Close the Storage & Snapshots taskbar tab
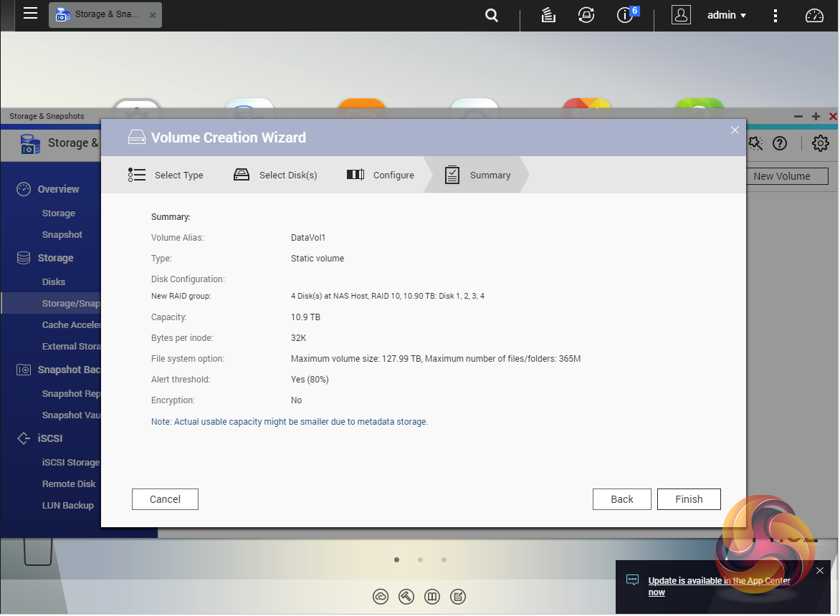840x616 pixels. coord(153,15)
